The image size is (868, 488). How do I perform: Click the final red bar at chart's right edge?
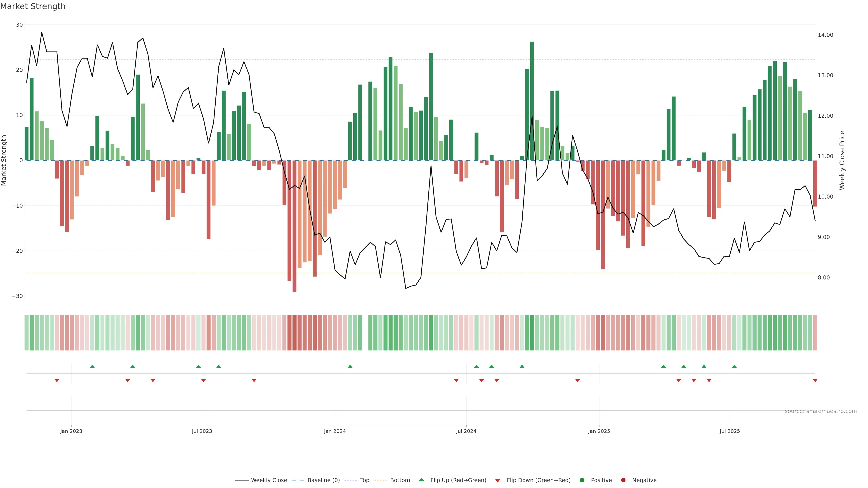(x=815, y=183)
